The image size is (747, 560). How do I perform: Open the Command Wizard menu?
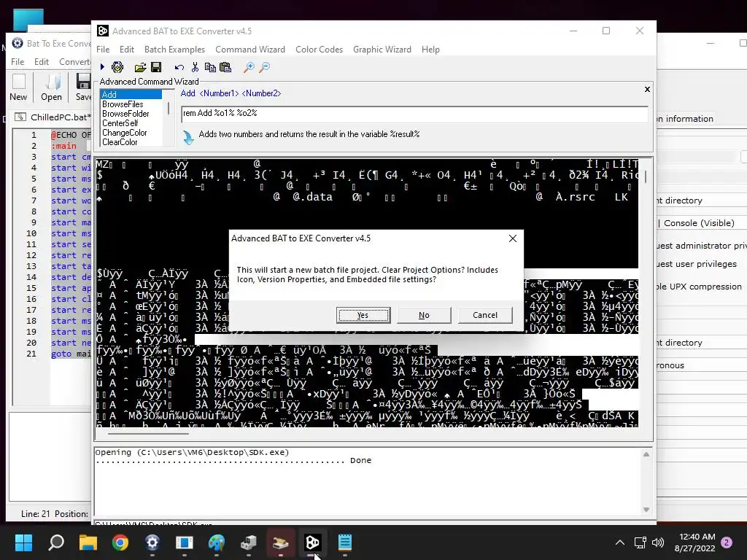click(x=250, y=50)
